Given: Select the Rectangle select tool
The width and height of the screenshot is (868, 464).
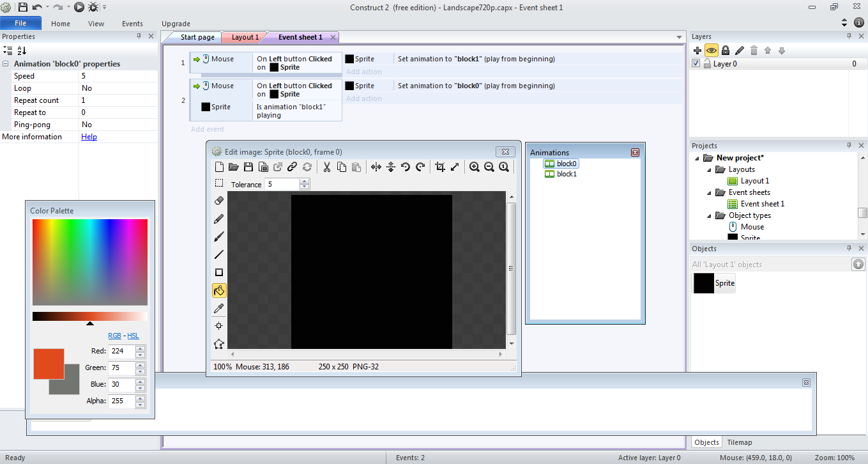Looking at the screenshot, I should coord(219,183).
